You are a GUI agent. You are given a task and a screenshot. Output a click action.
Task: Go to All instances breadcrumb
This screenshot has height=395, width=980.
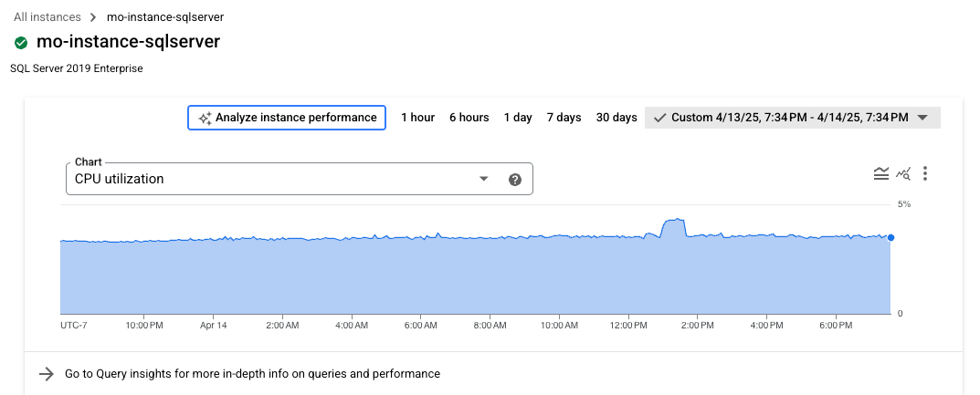coord(47,17)
